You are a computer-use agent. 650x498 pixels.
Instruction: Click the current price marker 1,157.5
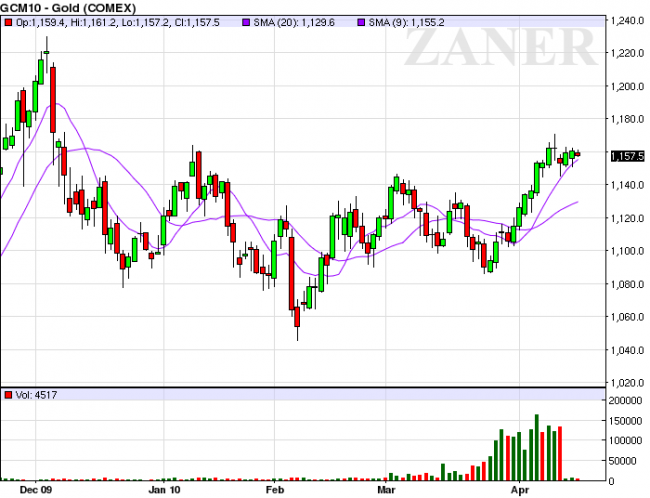point(628,156)
